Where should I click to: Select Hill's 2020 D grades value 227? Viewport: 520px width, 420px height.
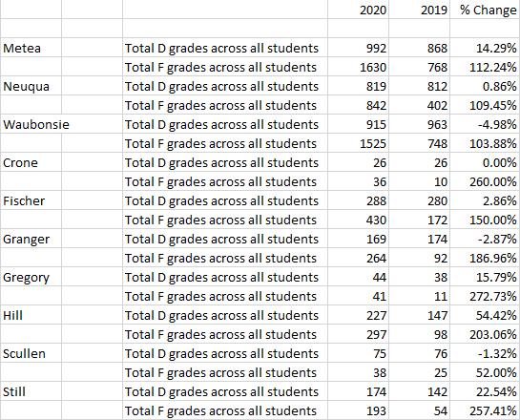pos(358,315)
